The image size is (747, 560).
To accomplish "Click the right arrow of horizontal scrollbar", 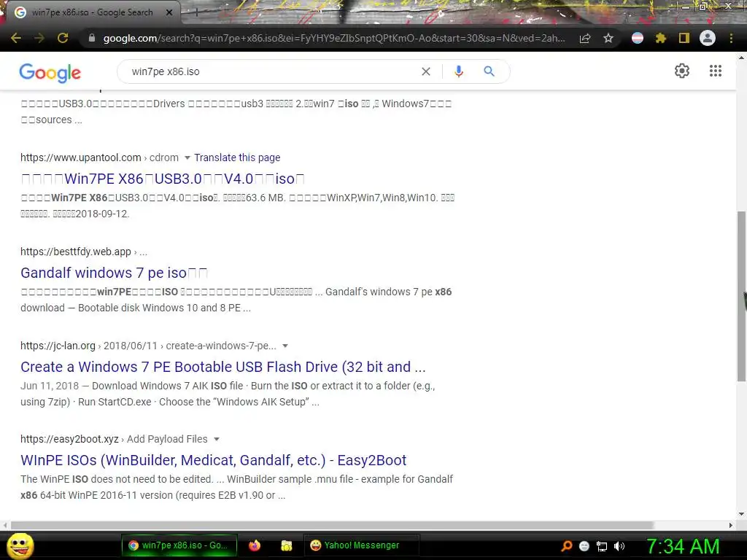I will 731,525.
